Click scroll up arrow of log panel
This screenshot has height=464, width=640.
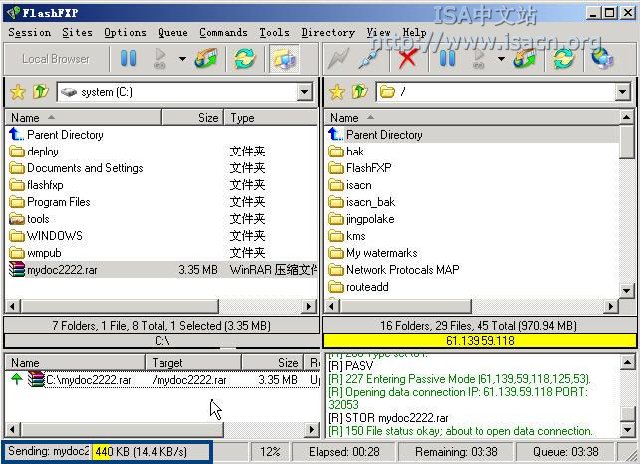(627, 362)
